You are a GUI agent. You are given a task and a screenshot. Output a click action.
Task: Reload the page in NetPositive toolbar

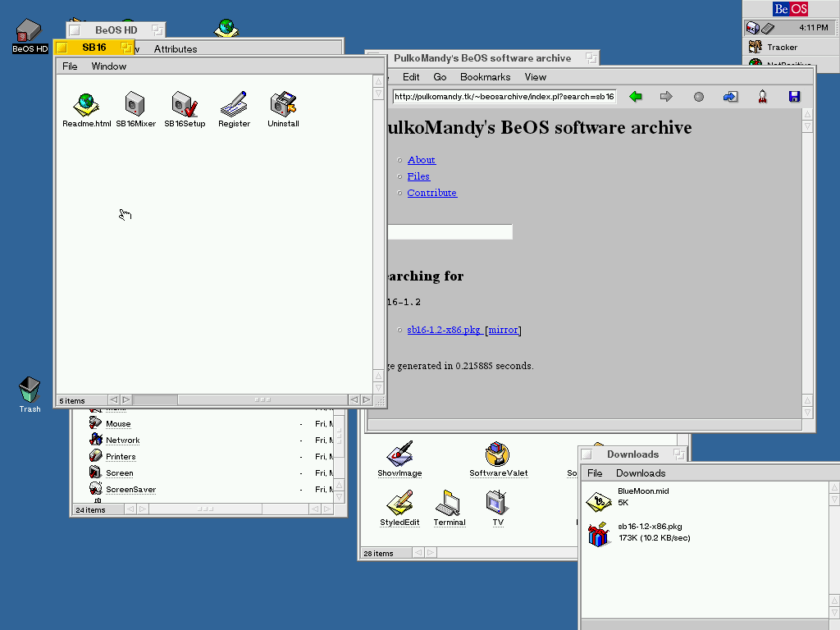point(730,97)
